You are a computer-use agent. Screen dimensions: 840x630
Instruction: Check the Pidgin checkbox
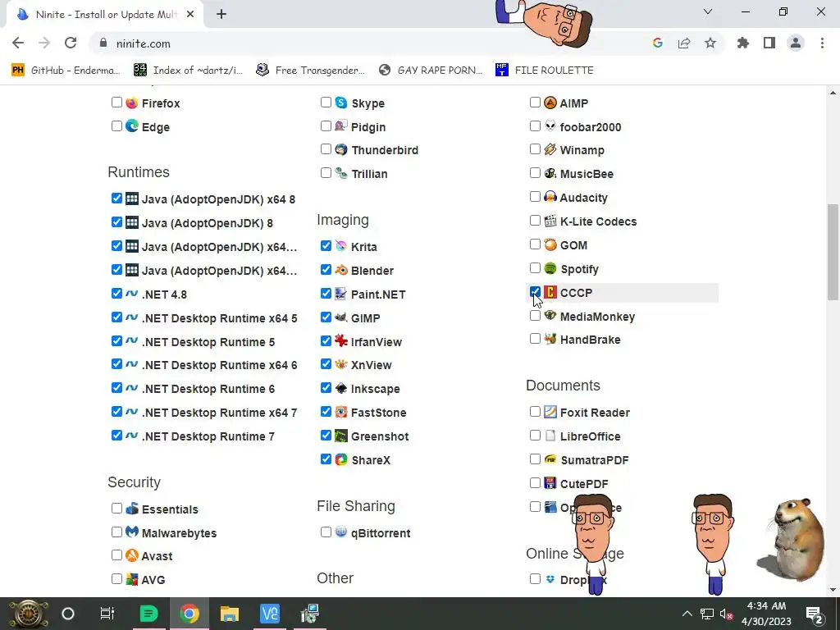click(x=326, y=126)
